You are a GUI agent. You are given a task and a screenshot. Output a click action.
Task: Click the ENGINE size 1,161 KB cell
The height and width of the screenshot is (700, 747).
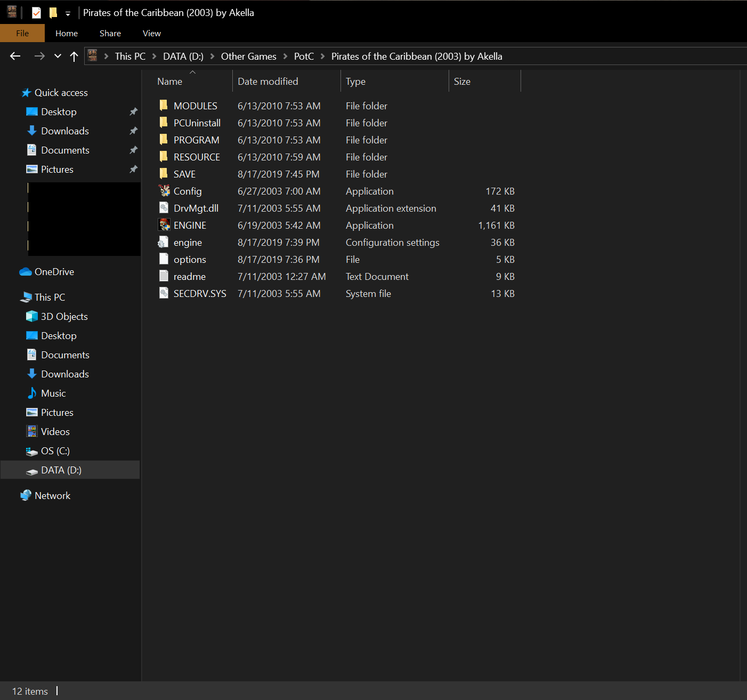pos(496,225)
